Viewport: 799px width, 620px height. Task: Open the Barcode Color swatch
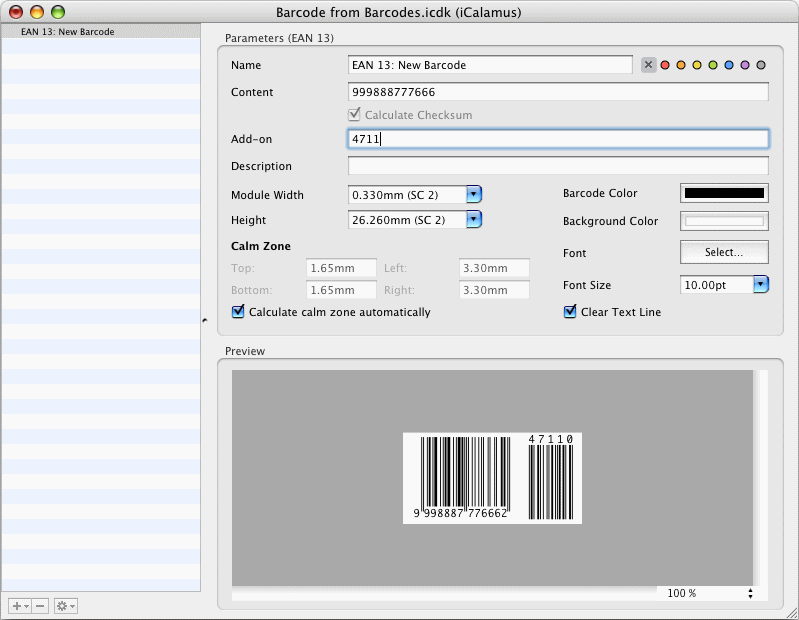tap(724, 194)
